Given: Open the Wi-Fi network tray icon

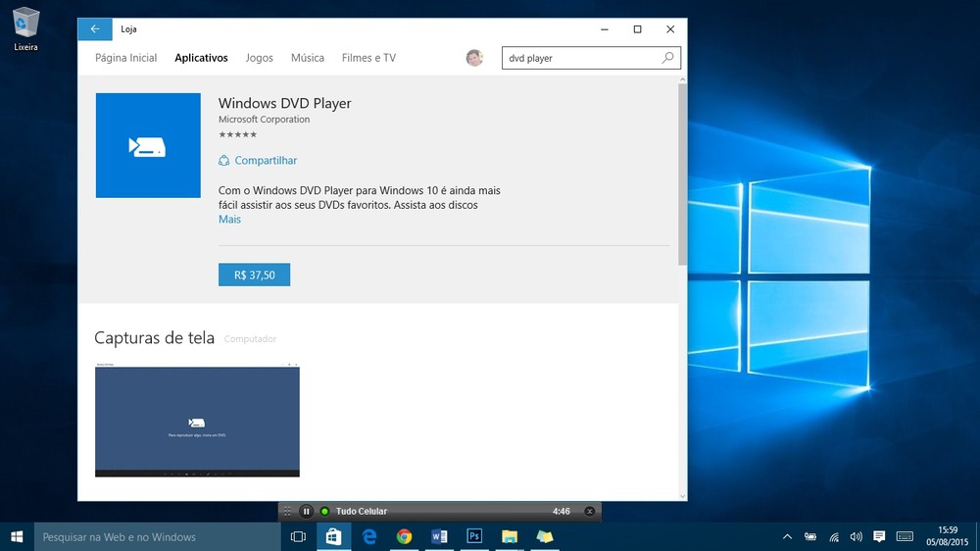Looking at the screenshot, I should pos(834,536).
